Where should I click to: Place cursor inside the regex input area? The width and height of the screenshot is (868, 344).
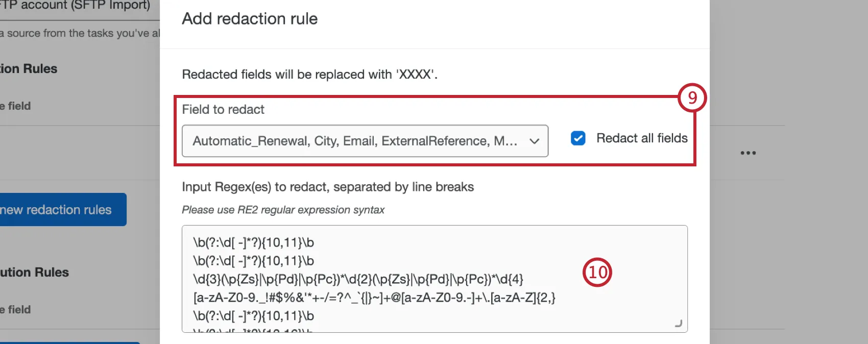coord(434,278)
